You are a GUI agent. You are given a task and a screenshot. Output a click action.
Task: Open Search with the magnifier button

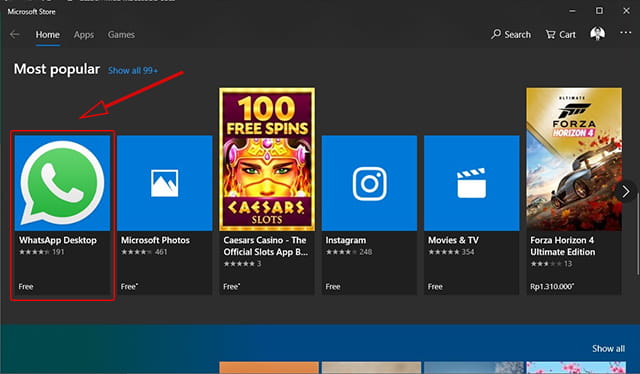coord(511,34)
